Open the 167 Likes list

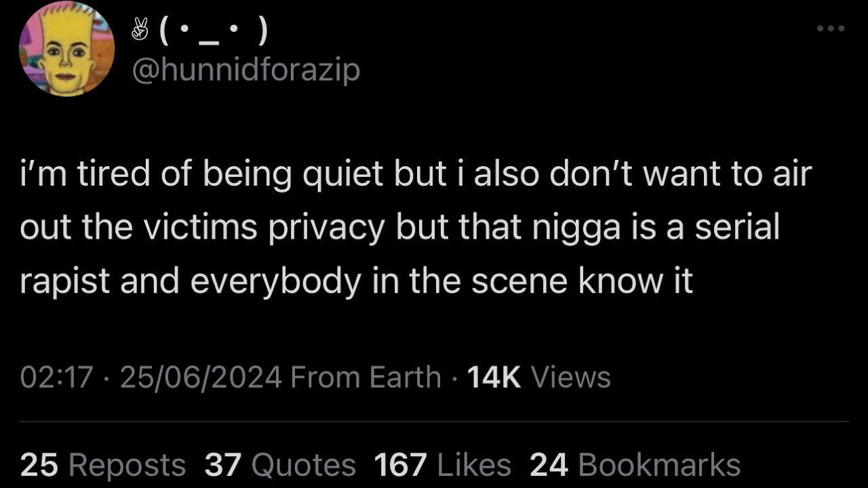[x=443, y=465]
